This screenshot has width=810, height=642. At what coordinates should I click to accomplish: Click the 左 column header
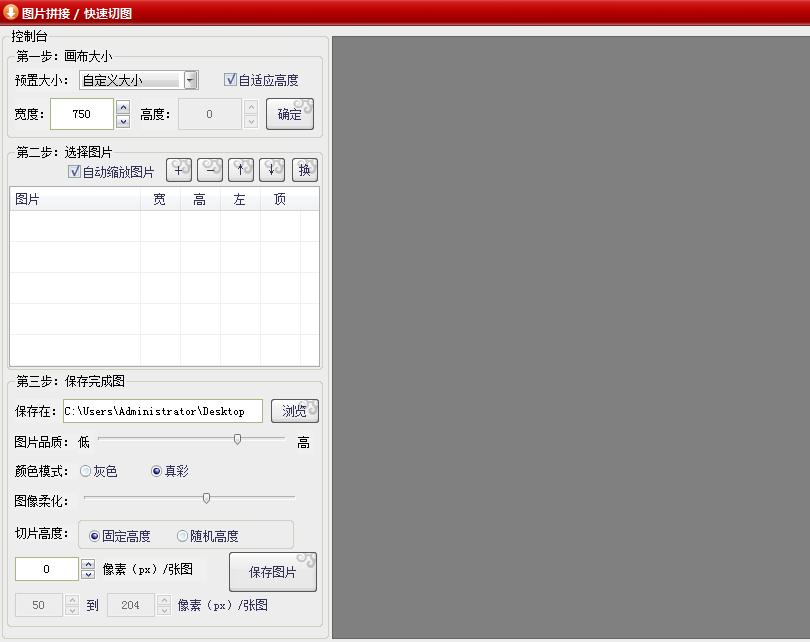240,199
